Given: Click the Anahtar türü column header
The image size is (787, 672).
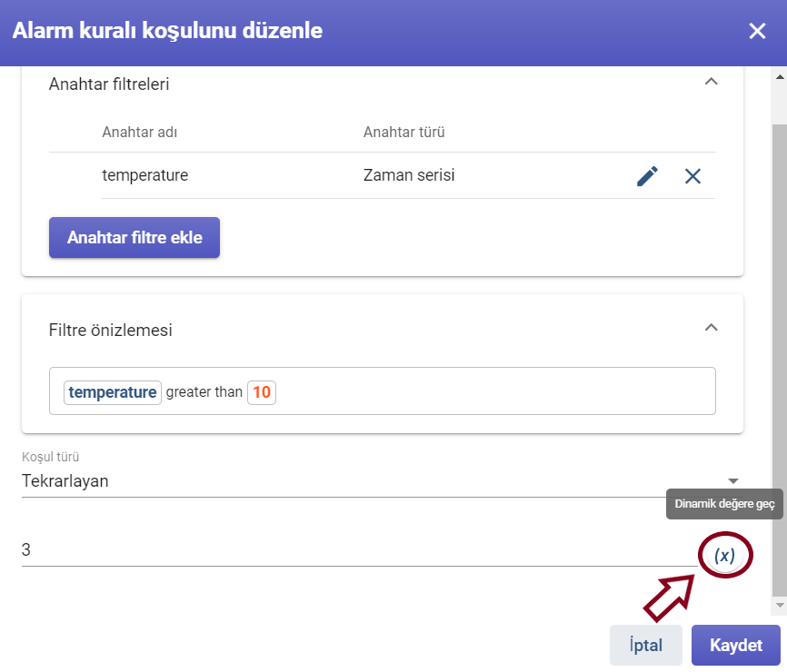Looking at the screenshot, I should pyautogui.click(x=404, y=133).
